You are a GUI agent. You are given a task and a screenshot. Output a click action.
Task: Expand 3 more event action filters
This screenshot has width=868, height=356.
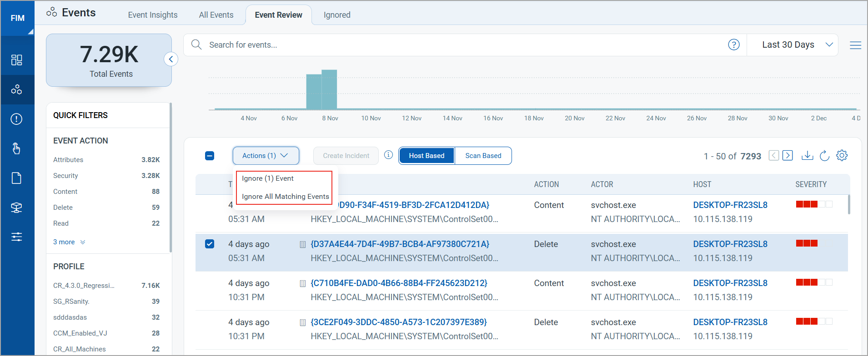pos(69,242)
